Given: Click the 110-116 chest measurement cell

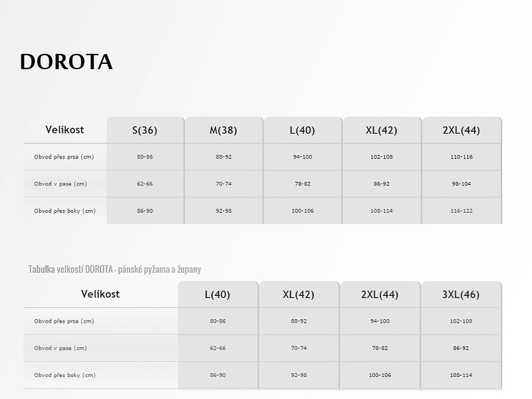Looking at the screenshot, I should (x=462, y=157).
